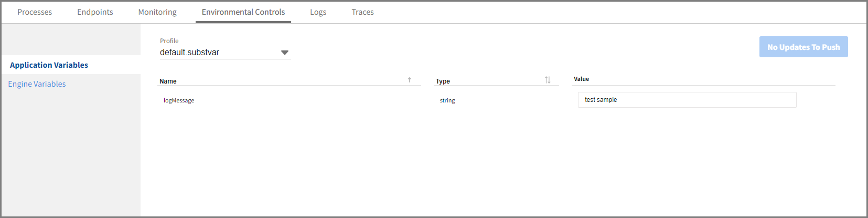Go to the Monitoring tab
868x218 pixels.
[x=157, y=12]
